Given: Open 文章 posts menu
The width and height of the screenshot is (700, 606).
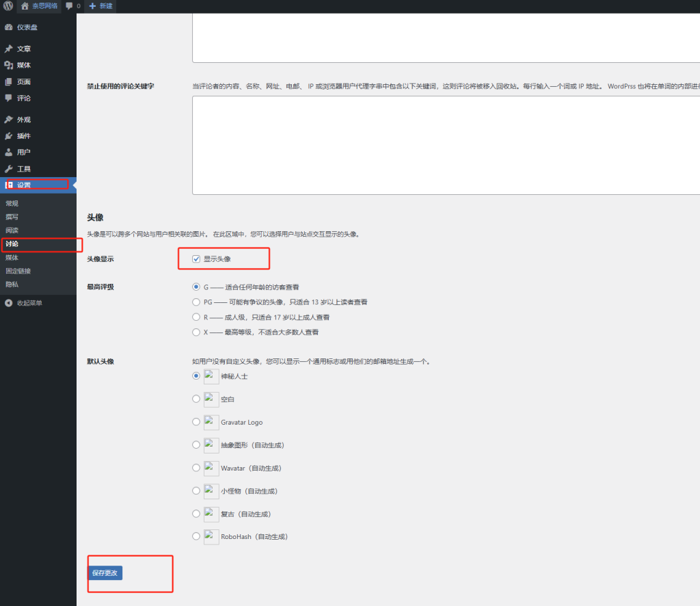Looking at the screenshot, I should 23,49.
